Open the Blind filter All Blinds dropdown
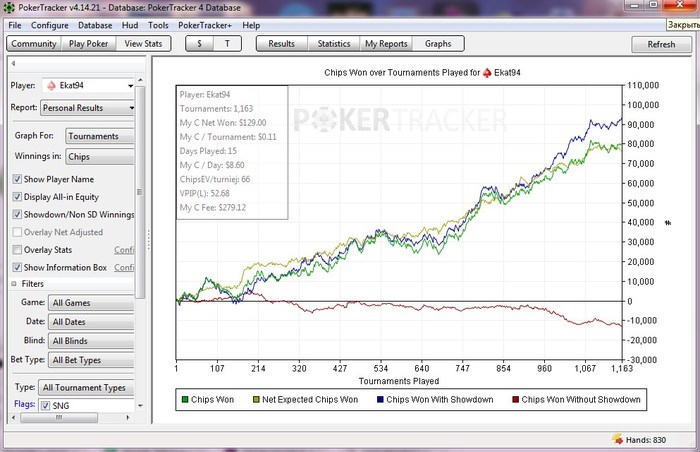Image resolution: width=700 pixels, height=452 pixels. point(91,341)
